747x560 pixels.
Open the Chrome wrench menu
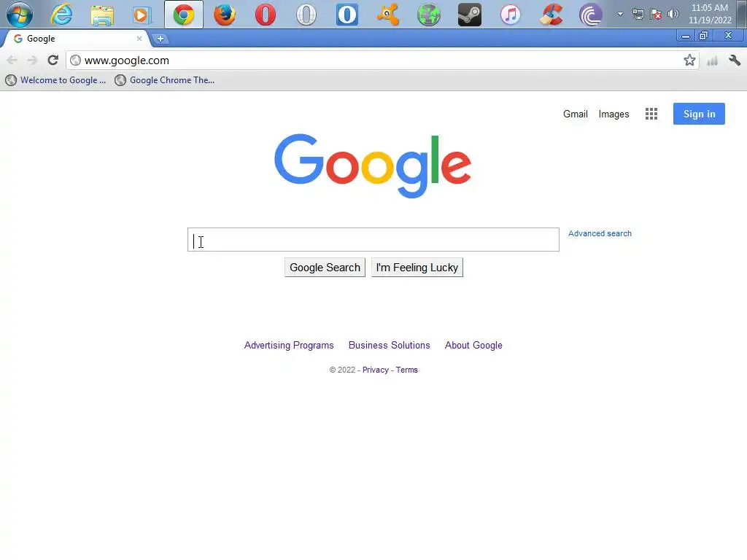(735, 60)
